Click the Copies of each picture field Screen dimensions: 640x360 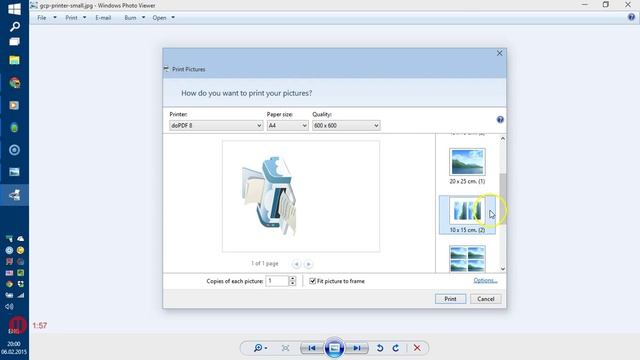tap(277, 281)
